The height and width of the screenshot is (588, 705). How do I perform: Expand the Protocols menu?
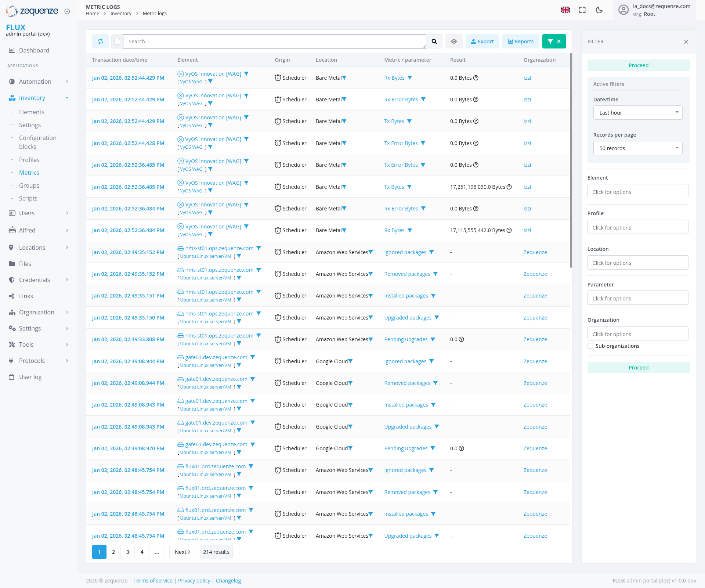tap(39, 361)
